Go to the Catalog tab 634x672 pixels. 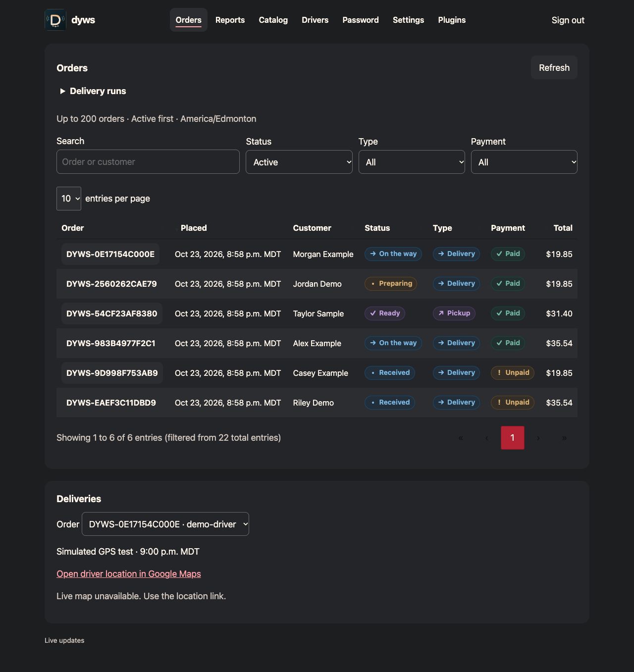pos(273,20)
